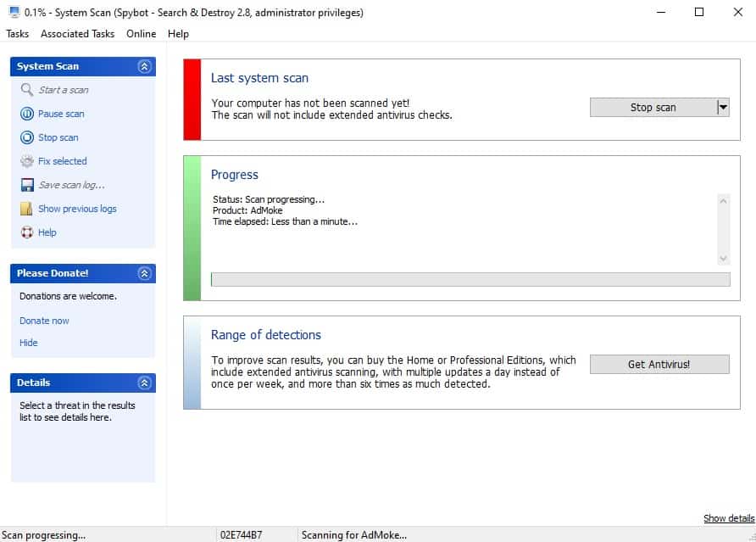This screenshot has width=756, height=542.
Task: Click the Show previous logs folder icon
Action: (x=26, y=209)
